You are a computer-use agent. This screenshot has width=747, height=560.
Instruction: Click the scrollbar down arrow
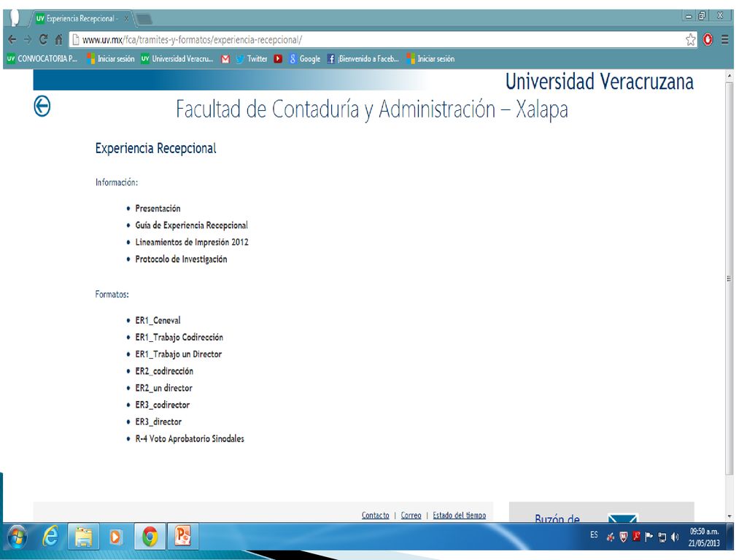coord(729,516)
